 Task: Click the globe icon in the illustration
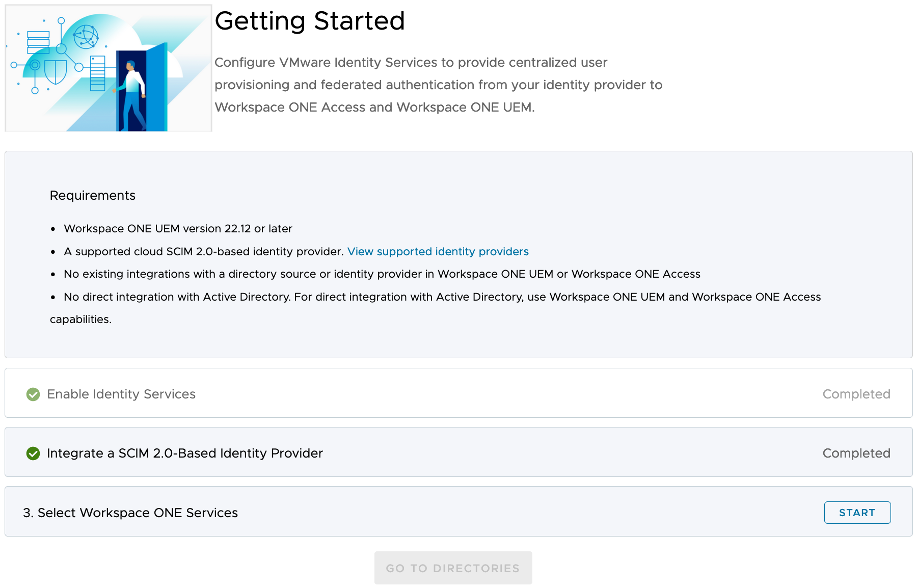pyautogui.click(x=86, y=37)
